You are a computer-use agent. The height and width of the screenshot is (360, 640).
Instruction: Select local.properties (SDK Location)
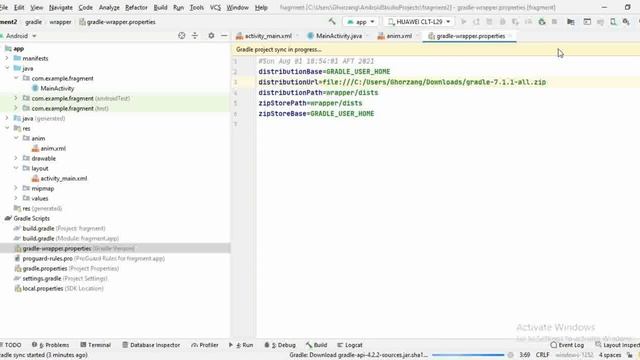[59, 289]
